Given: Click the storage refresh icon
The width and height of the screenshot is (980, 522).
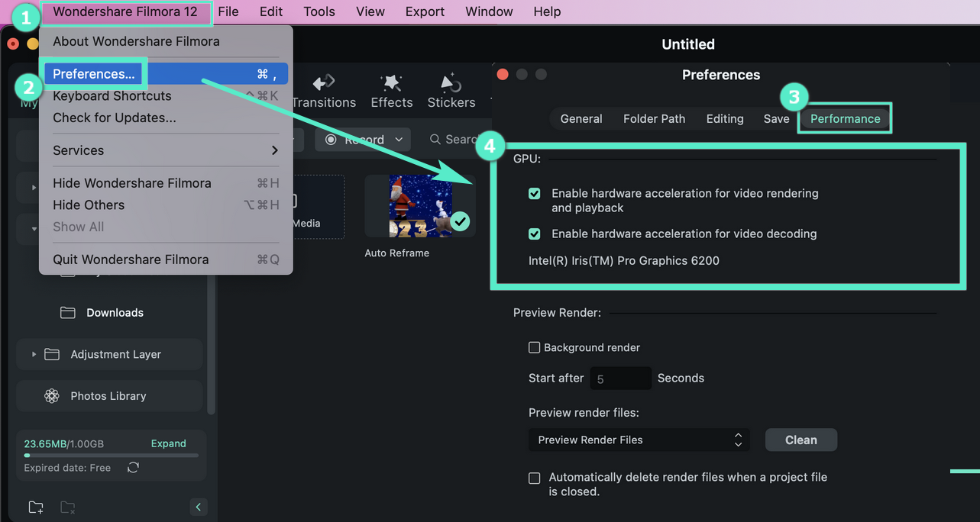Looking at the screenshot, I should click(134, 467).
